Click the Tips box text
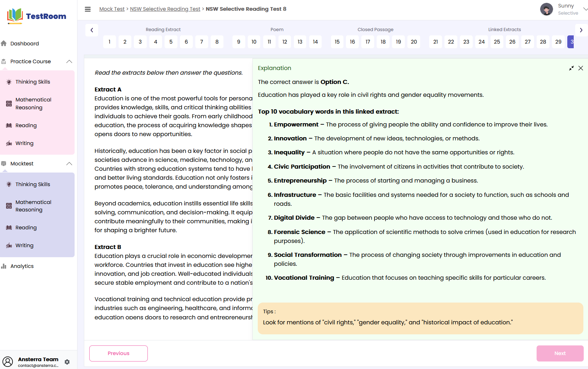This screenshot has height=369, width=588. (x=388, y=322)
